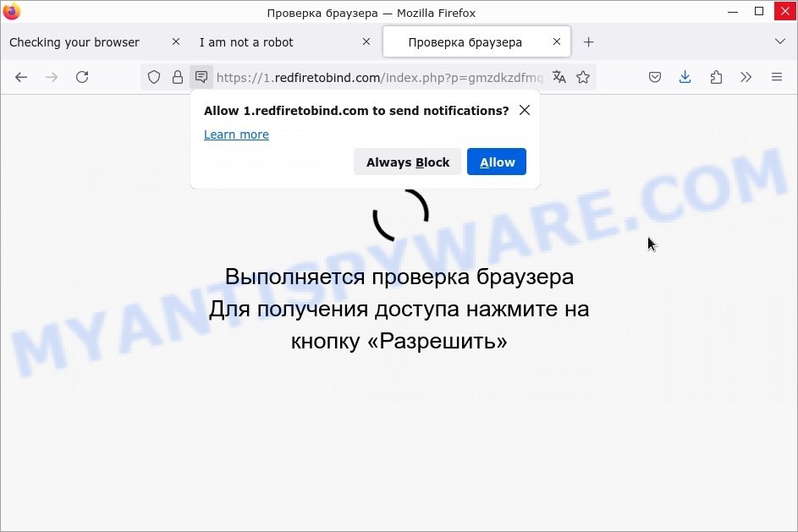This screenshot has width=798, height=532.
Task: Save page to Pocket
Action: point(655,77)
